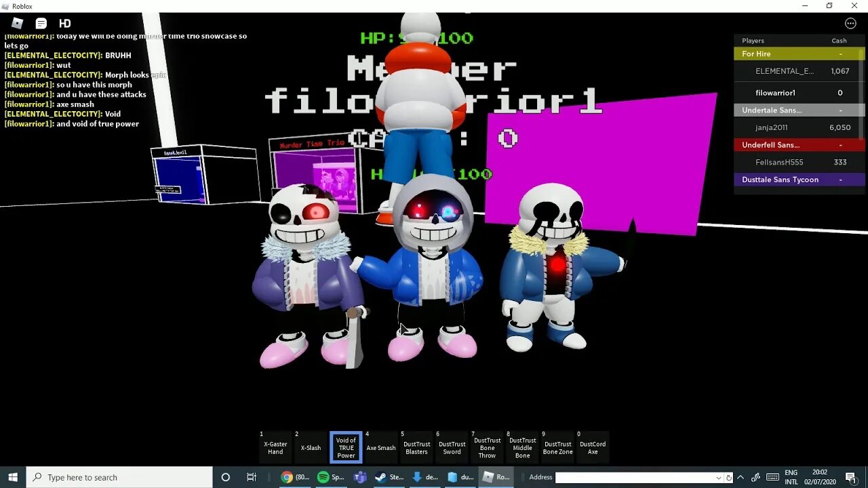
Task: Select the X-Slash hotbar slot
Action: click(x=311, y=447)
